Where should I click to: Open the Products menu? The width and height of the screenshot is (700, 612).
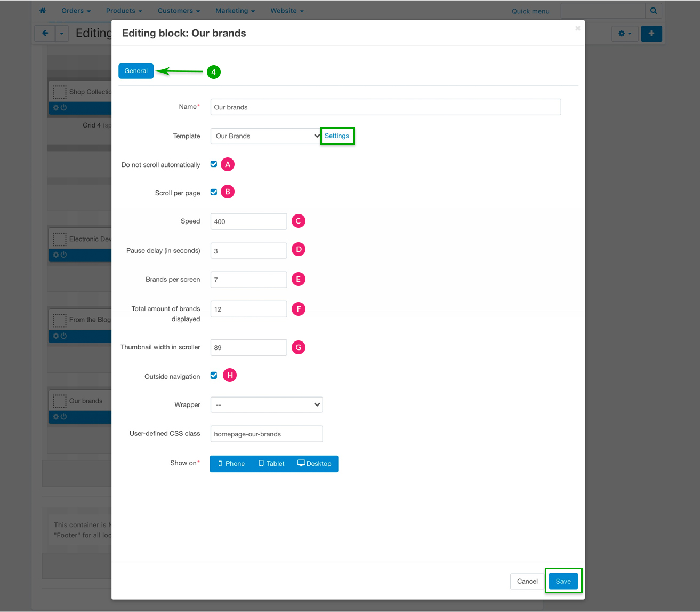124,11
